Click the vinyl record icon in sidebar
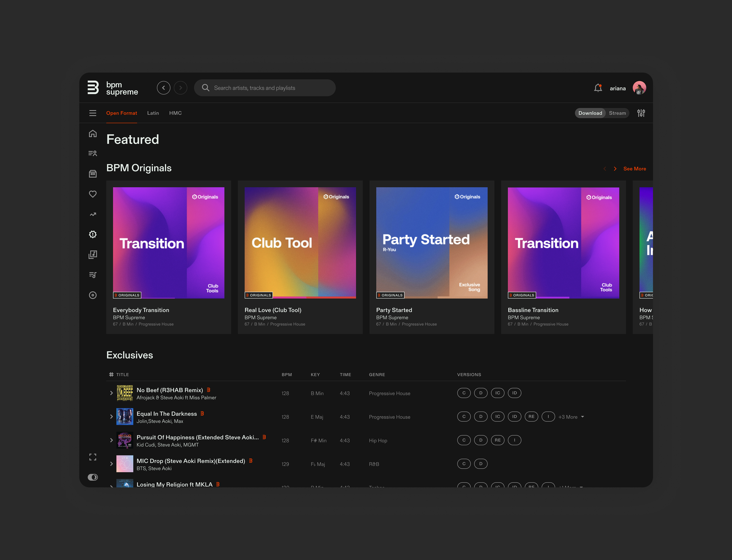The height and width of the screenshot is (560, 732). tap(93, 295)
